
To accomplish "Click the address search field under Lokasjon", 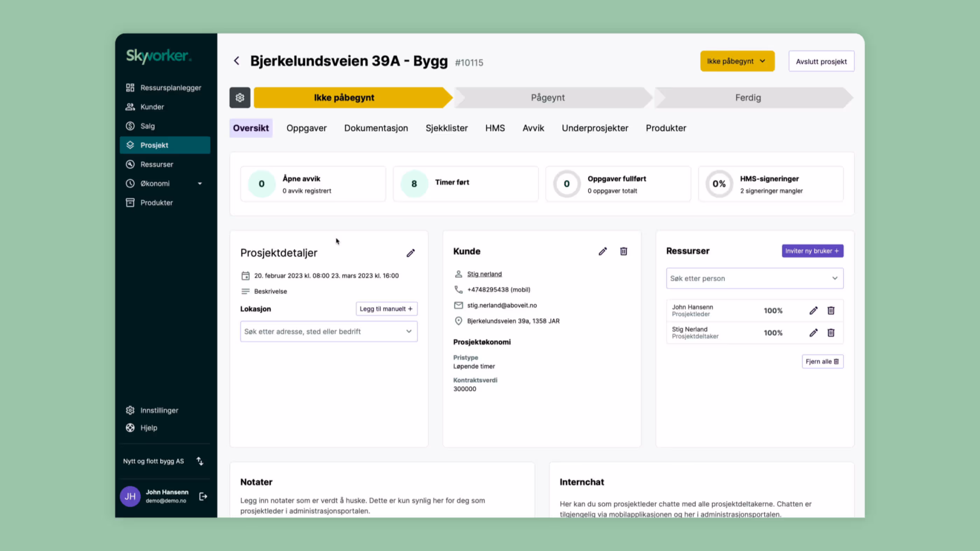I will pos(328,331).
